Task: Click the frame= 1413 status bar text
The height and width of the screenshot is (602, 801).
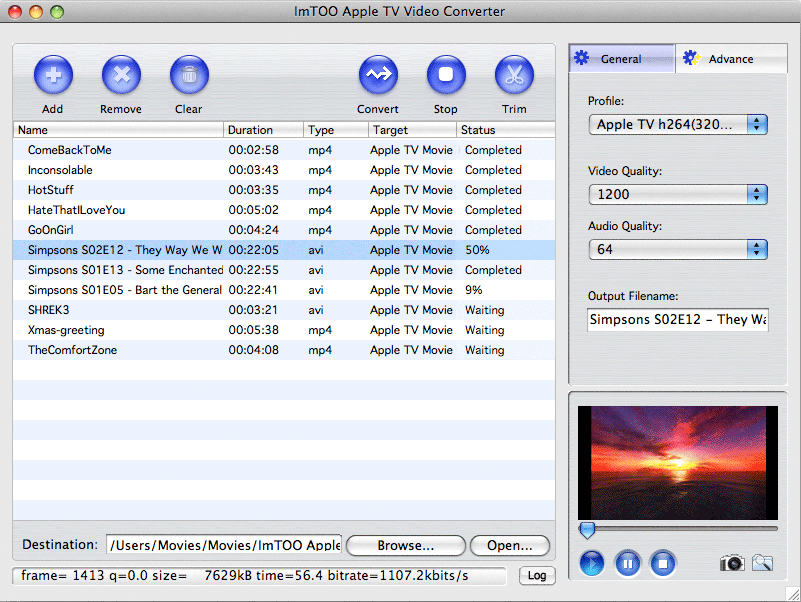Action: [244, 575]
